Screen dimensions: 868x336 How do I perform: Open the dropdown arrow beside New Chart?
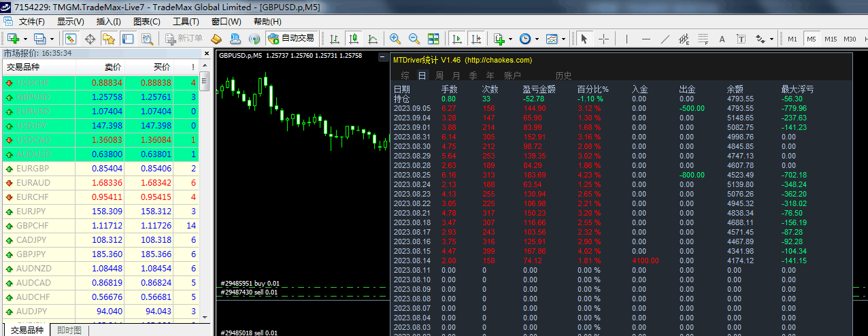24,39
